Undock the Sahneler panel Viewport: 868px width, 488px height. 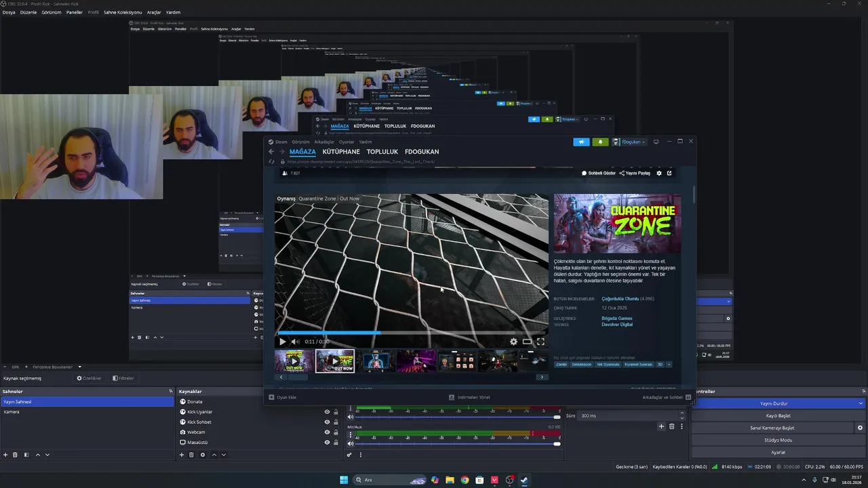point(171,391)
